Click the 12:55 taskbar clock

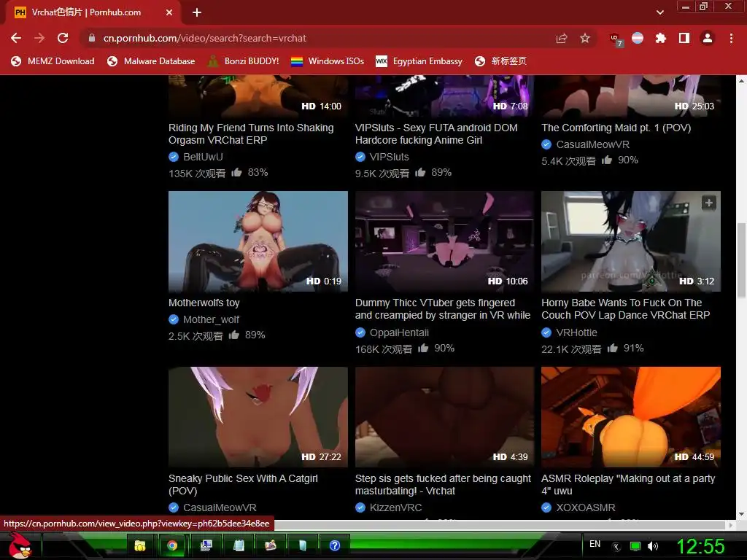(x=700, y=545)
